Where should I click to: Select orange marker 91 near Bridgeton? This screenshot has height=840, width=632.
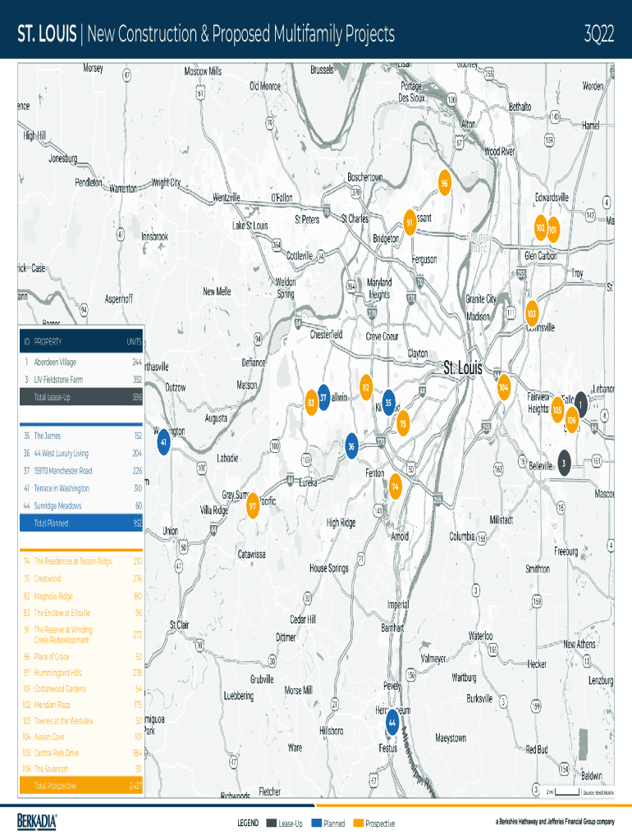pos(409,222)
